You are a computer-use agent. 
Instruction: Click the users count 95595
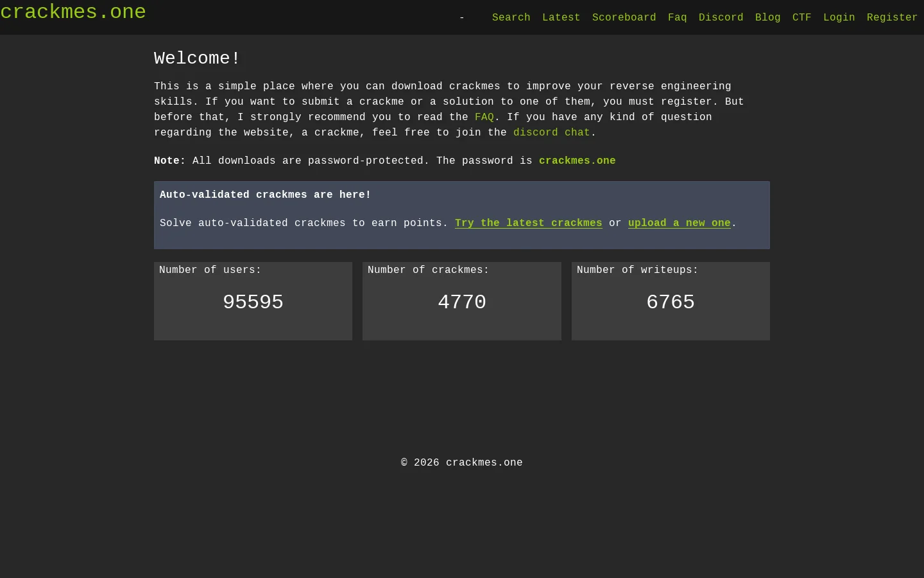tap(253, 302)
